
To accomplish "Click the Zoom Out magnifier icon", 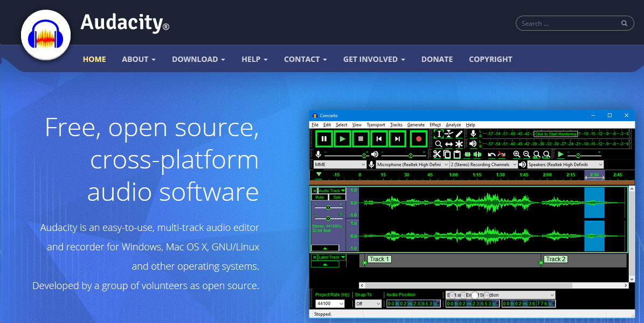I will (x=527, y=155).
